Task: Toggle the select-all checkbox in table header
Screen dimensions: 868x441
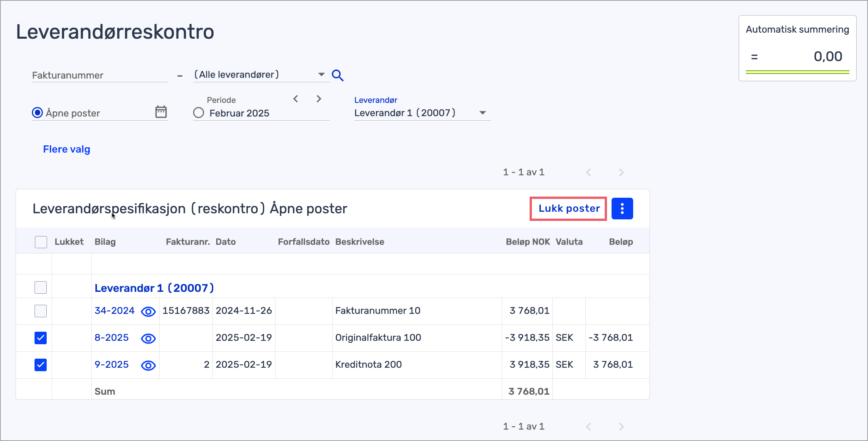Action: click(x=41, y=242)
